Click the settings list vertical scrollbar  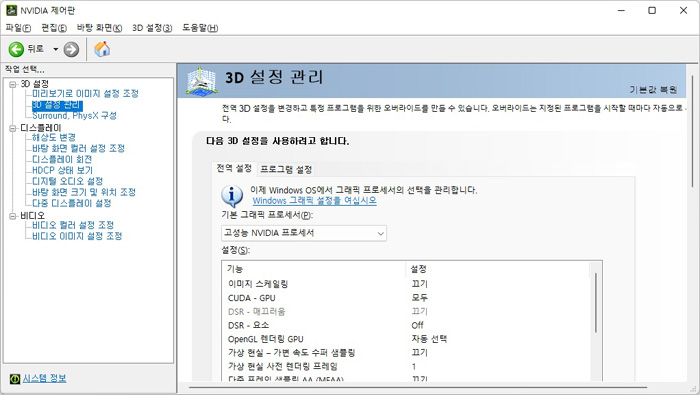pyautogui.click(x=596, y=304)
